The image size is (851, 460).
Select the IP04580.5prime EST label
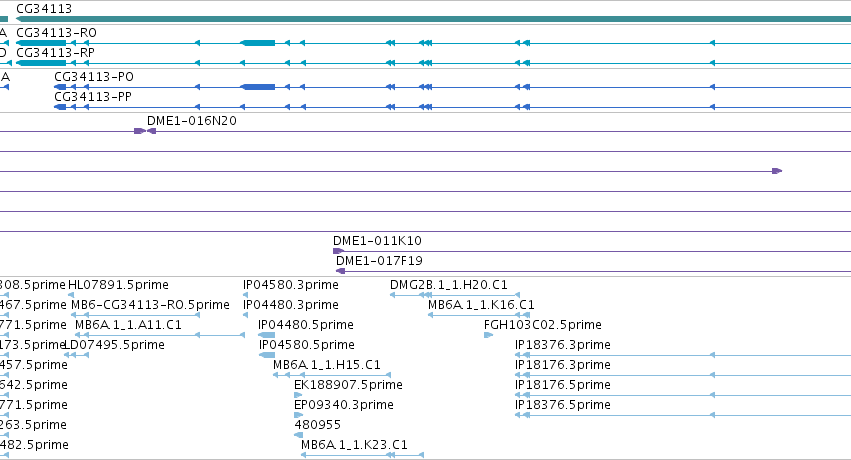point(307,344)
